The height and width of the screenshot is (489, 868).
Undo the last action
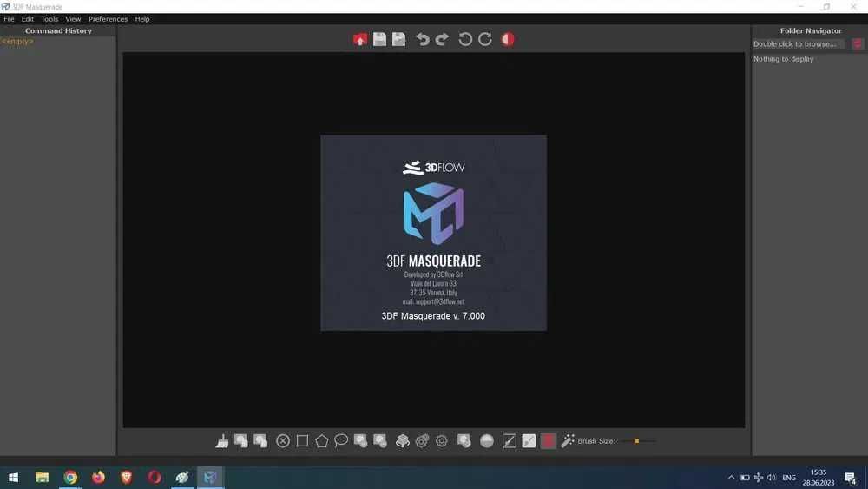click(x=423, y=39)
